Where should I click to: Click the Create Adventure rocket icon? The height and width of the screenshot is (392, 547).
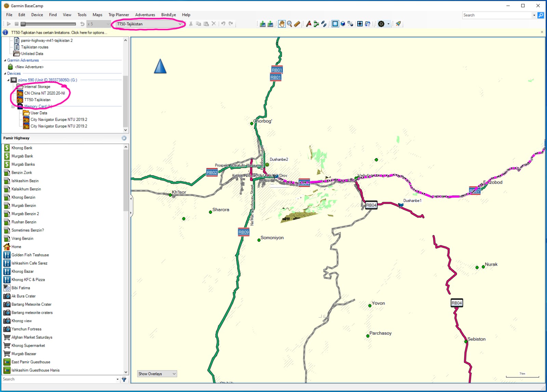(398, 24)
